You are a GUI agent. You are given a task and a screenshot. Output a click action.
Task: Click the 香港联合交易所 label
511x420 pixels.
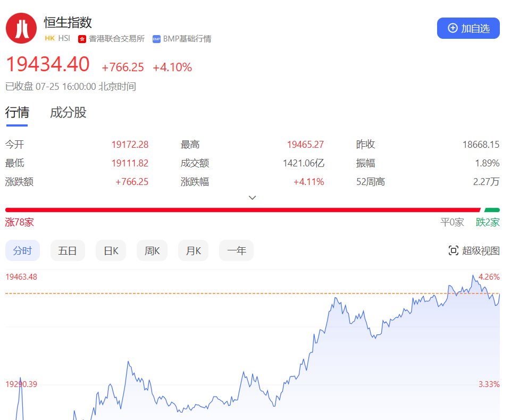[x=116, y=39]
